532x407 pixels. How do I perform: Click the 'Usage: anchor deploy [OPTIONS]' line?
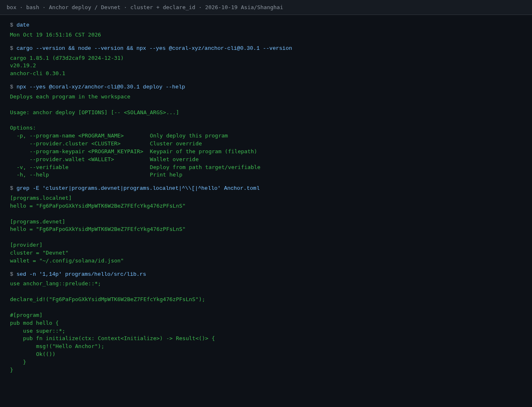[94, 113]
